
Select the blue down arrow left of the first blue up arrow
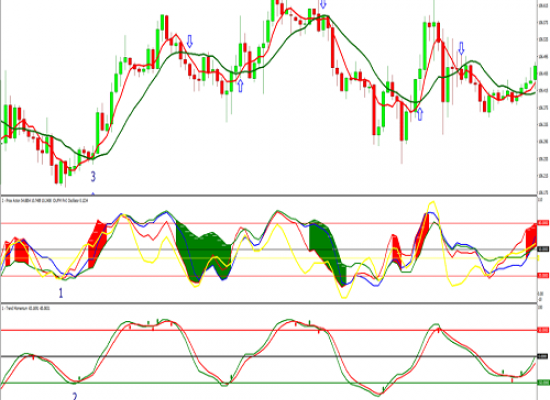tap(190, 41)
